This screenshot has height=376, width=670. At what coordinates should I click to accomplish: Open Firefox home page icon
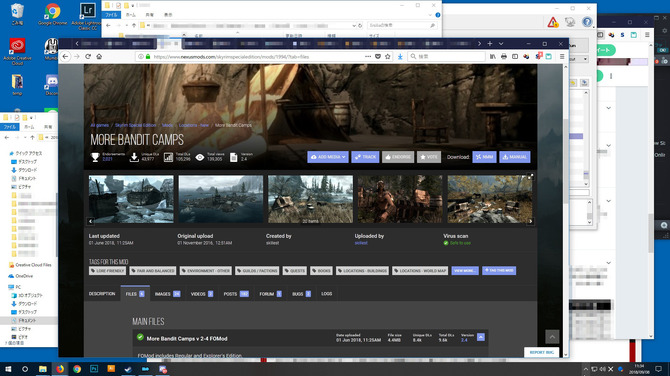coord(99,56)
